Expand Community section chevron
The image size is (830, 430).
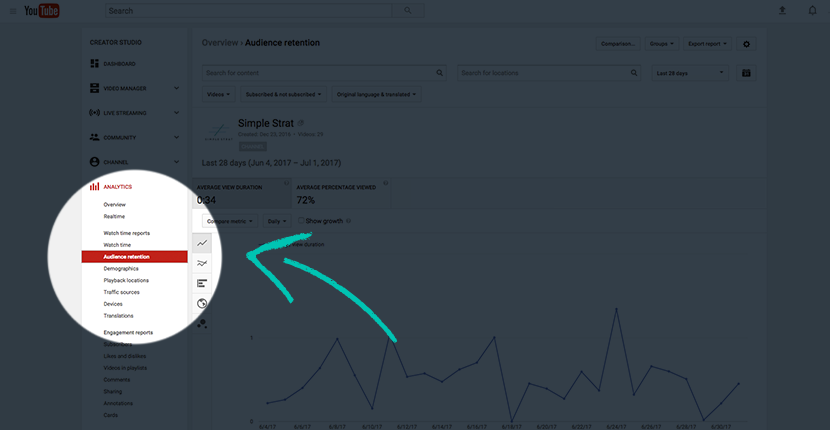pos(176,137)
